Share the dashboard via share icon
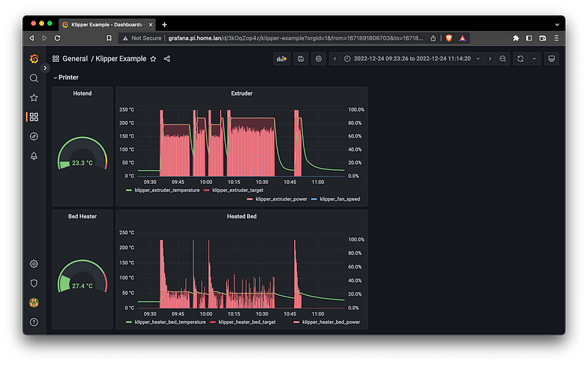The height and width of the screenshot is (365, 588). tap(167, 59)
